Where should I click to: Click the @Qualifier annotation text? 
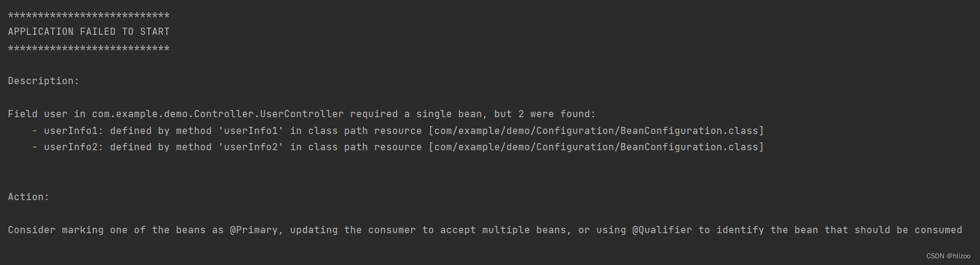pyautogui.click(x=662, y=230)
